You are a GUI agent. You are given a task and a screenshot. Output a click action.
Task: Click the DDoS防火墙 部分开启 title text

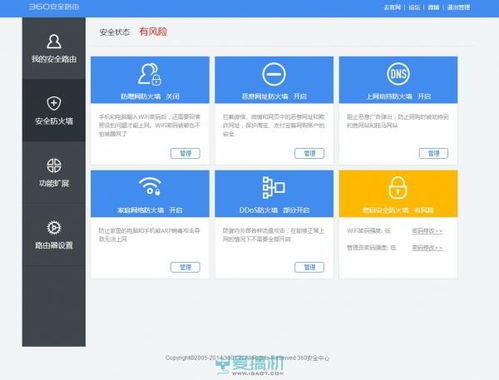[x=274, y=210]
